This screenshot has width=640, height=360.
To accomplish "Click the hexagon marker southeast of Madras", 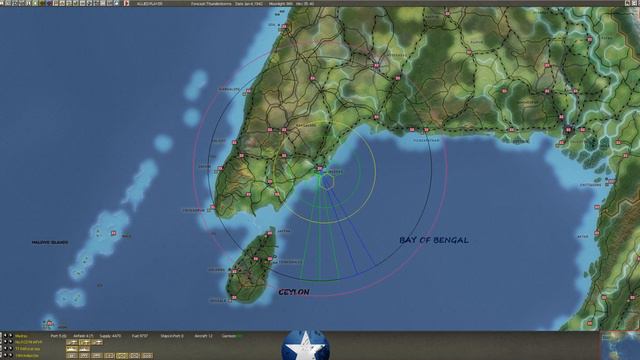I will [x=327, y=182].
